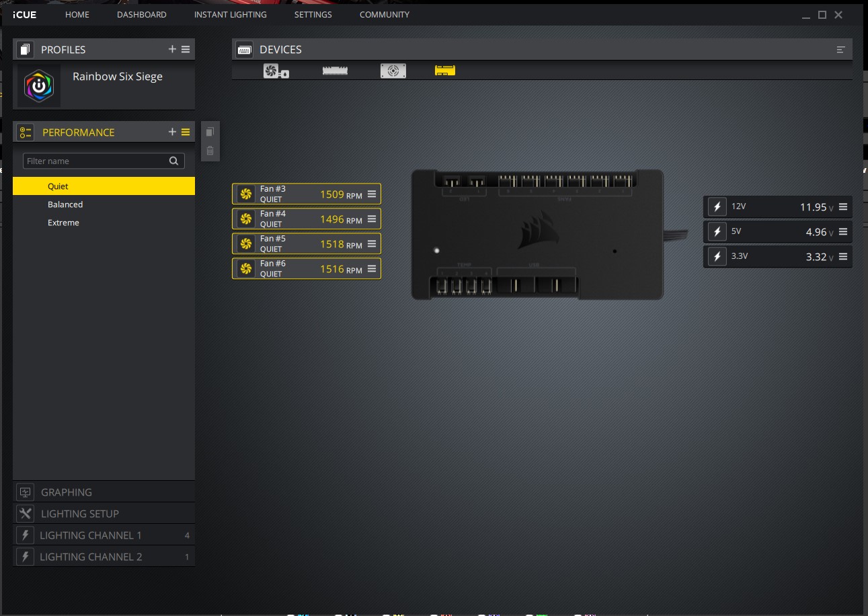Viewport: 868px width, 616px height.
Task: Expand the LIGHTING SETUP section
Action: [104, 514]
